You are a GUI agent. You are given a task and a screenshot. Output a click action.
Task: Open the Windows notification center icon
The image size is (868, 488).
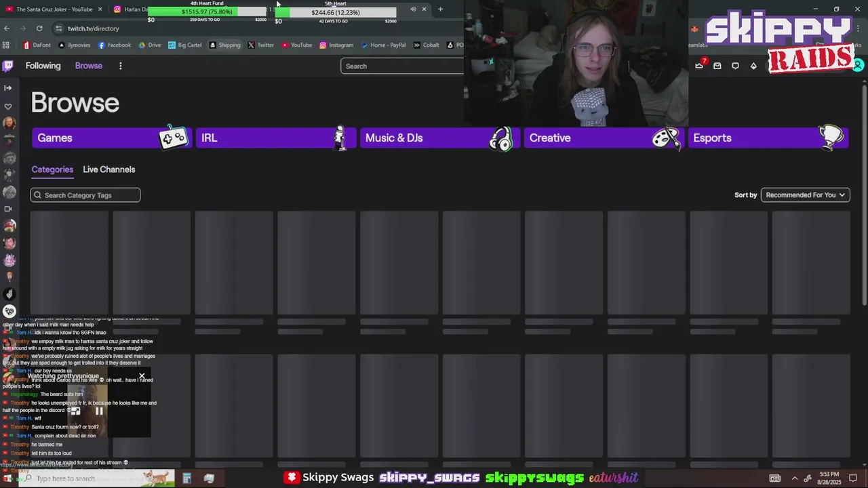pos(854,479)
